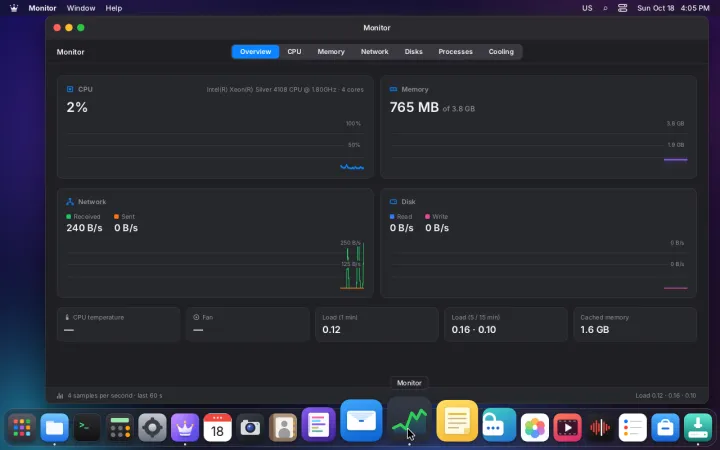
Task: Open the purple text editor in dock
Action: pos(319,424)
